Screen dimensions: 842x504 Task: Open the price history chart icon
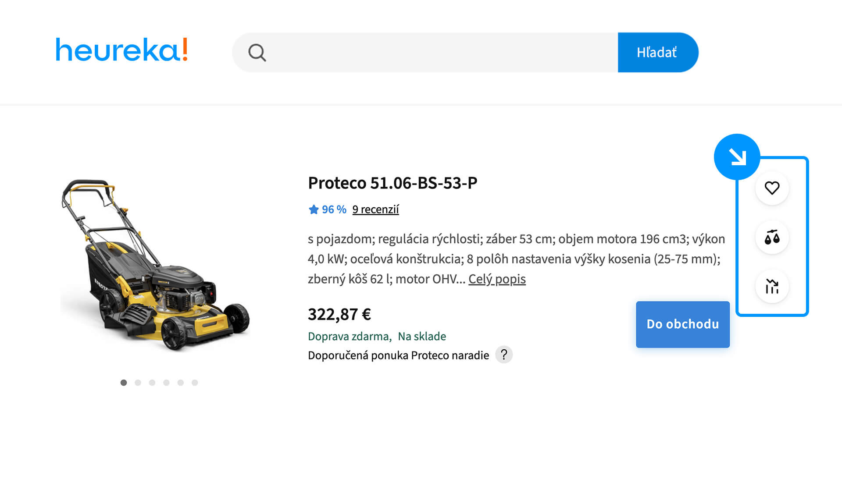coord(772,287)
